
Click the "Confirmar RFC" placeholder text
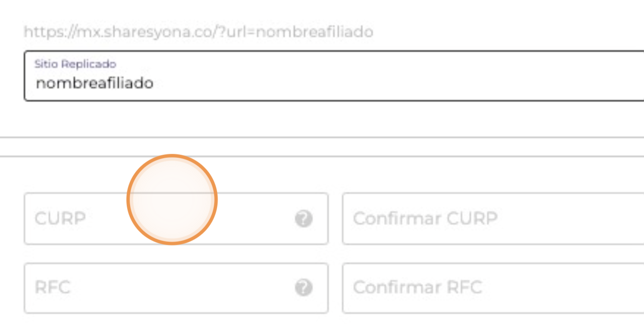[x=417, y=287]
